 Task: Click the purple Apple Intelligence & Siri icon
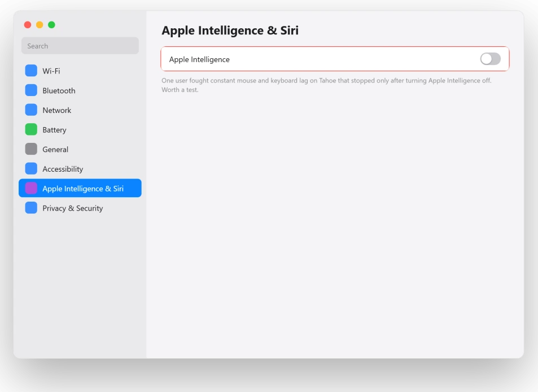[x=31, y=188]
